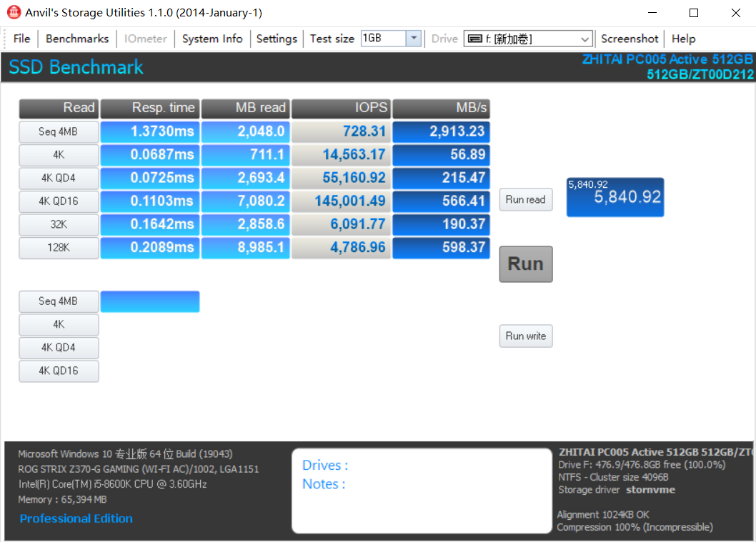The height and width of the screenshot is (542, 756).
Task: Click the 55,160.92 IOPS cell
Action: (x=341, y=178)
